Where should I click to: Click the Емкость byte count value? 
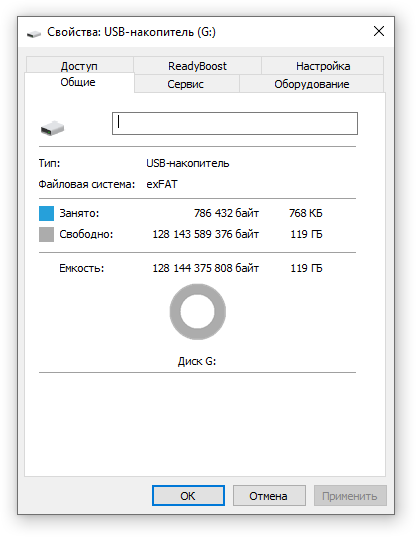(x=205, y=268)
